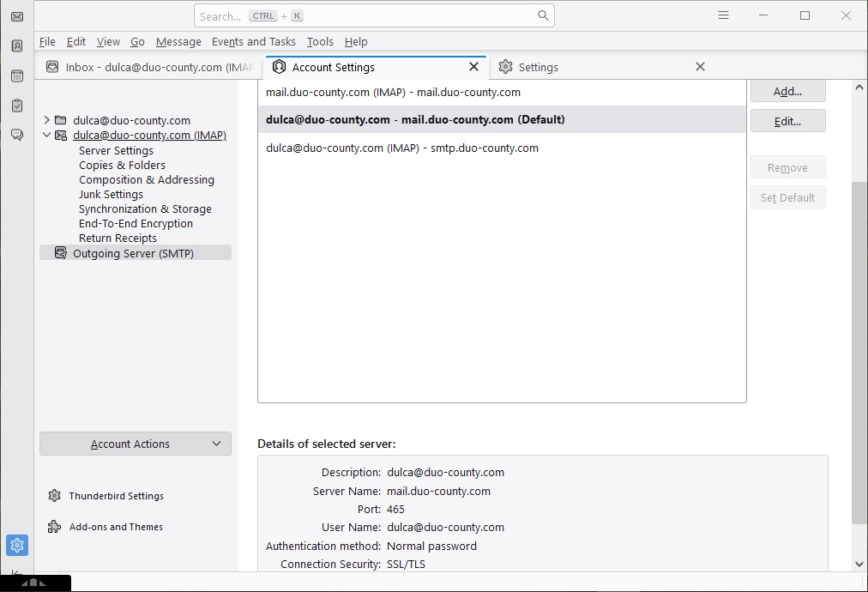868x592 pixels.
Task: Open the Calendar space icon
Action: pos(16,76)
